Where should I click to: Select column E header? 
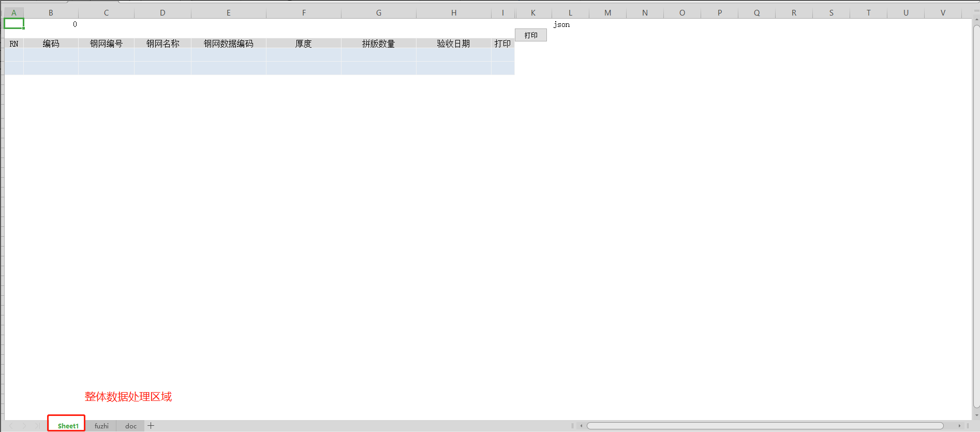(x=228, y=13)
